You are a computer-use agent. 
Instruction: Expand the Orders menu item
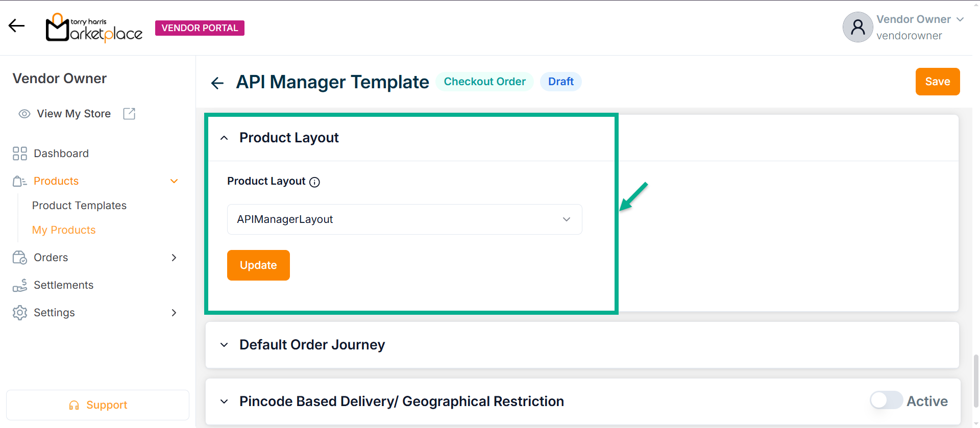coord(174,258)
